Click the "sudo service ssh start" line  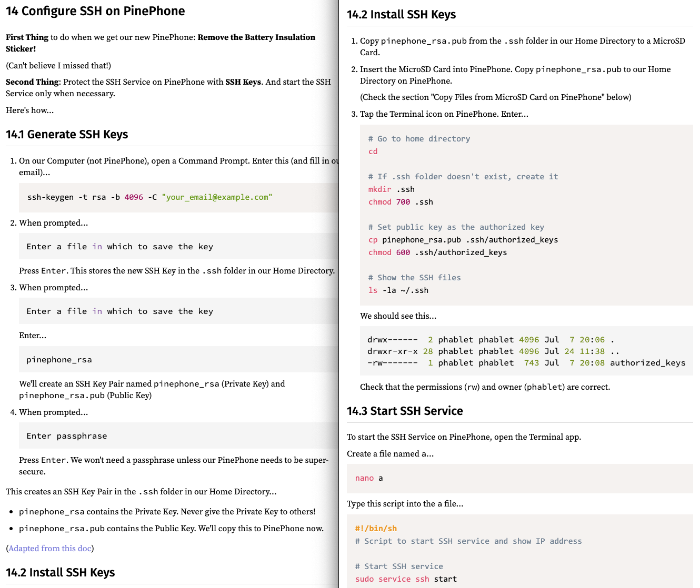coord(406,579)
